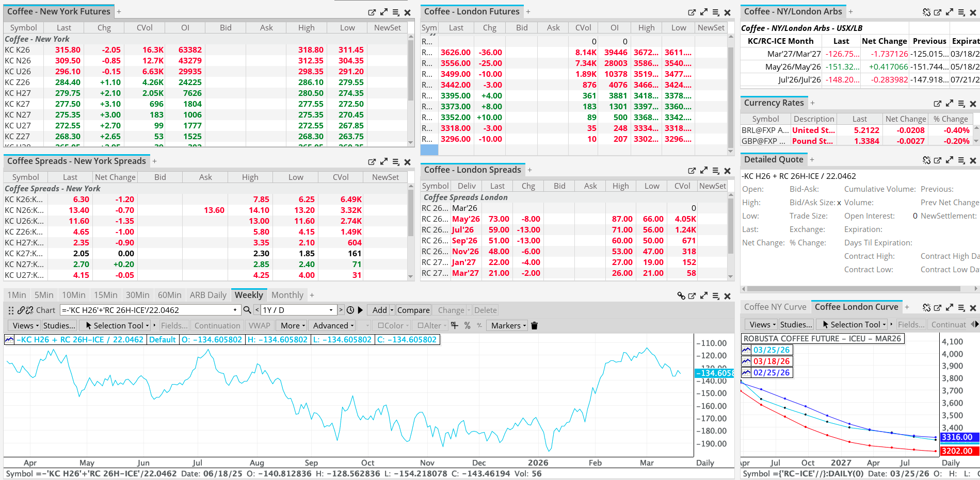Unlink the Coffee London Curve panel
This screenshot has width=980, height=480.
coord(926,308)
